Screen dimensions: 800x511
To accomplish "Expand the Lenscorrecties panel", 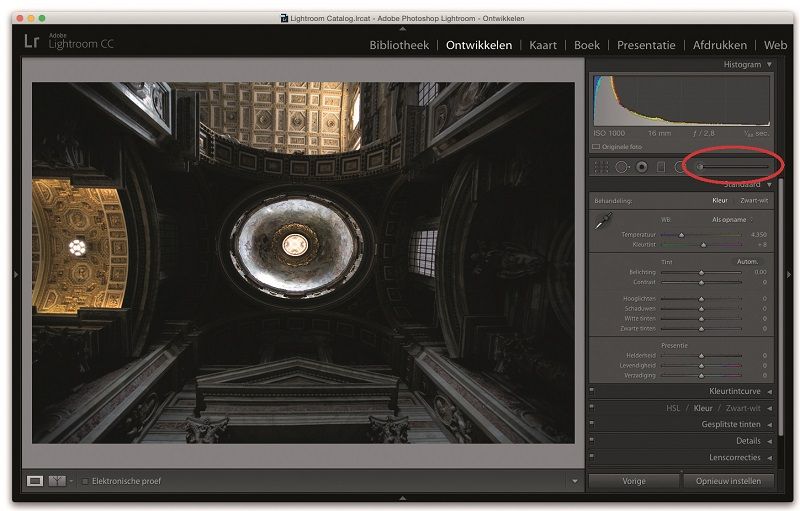I will 768,457.
